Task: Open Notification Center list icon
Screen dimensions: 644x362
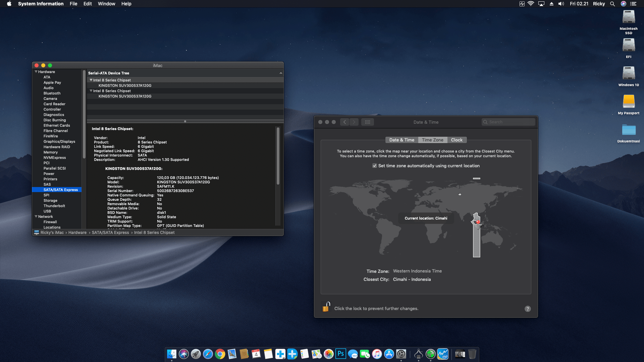Action: 633,4
